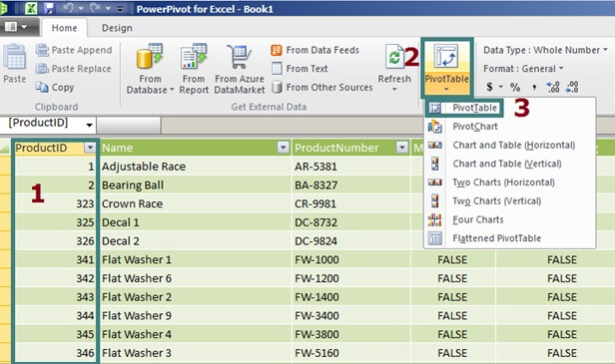
Task: Click the PivotTable ribbon button
Action: 446,68
